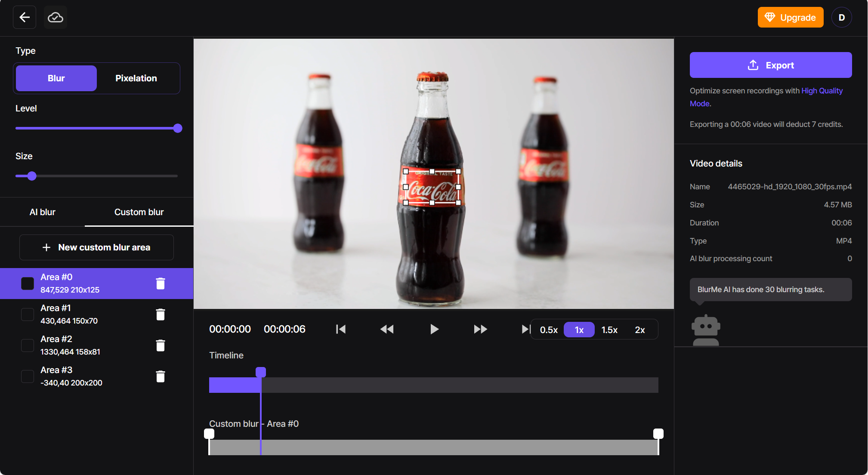Delete Area #1 with trash icon
Image resolution: width=868 pixels, height=475 pixels.
point(161,315)
